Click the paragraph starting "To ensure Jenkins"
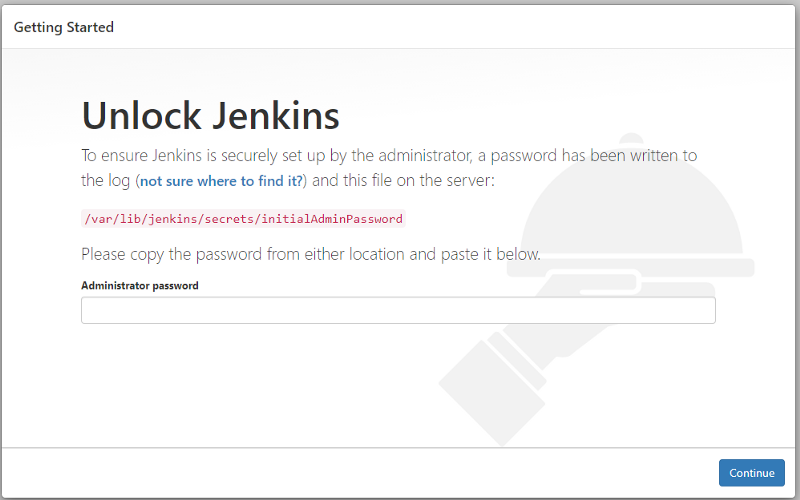Viewport: 800px width, 500px height. pos(300,155)
